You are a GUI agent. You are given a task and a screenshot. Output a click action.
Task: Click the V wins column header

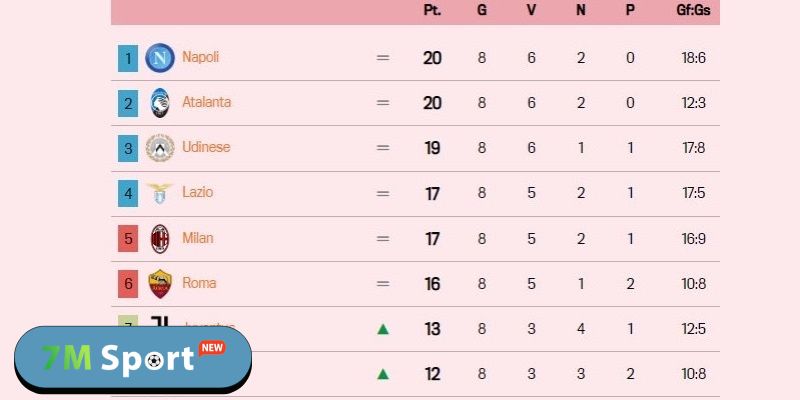pos(532,10)
